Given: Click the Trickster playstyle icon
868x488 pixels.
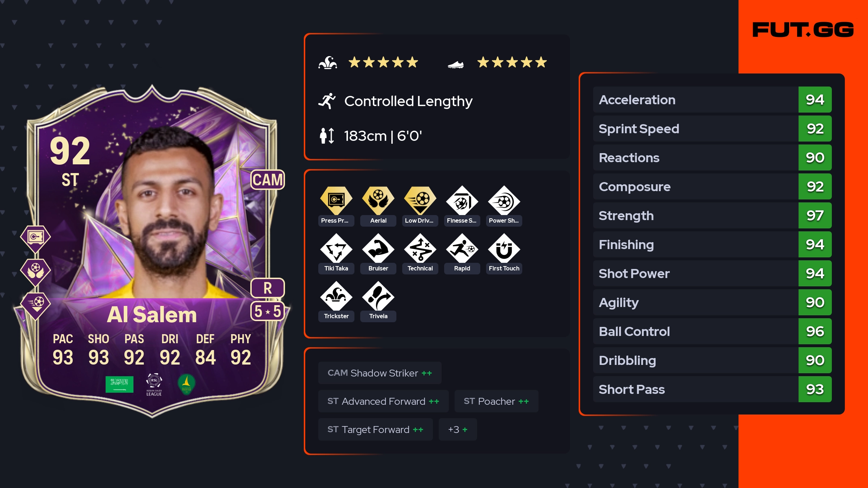Looking at the screenshot, I should [x=336, y=296].
